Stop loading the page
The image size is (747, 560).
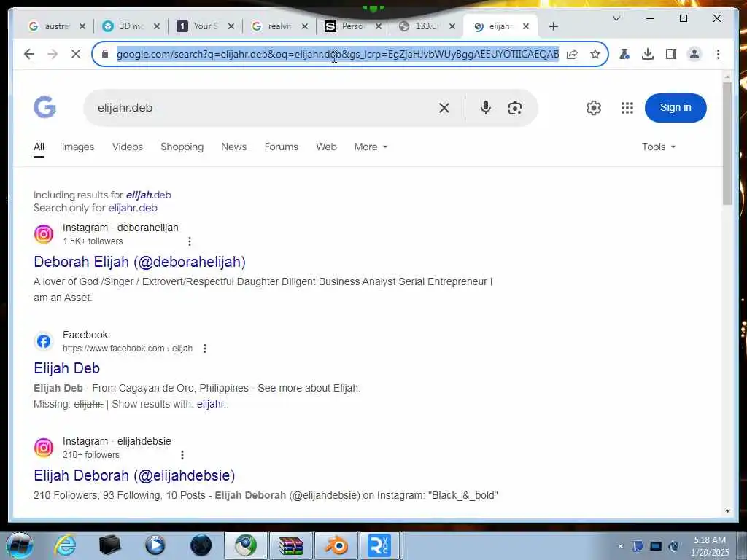[x=76, y=54]
